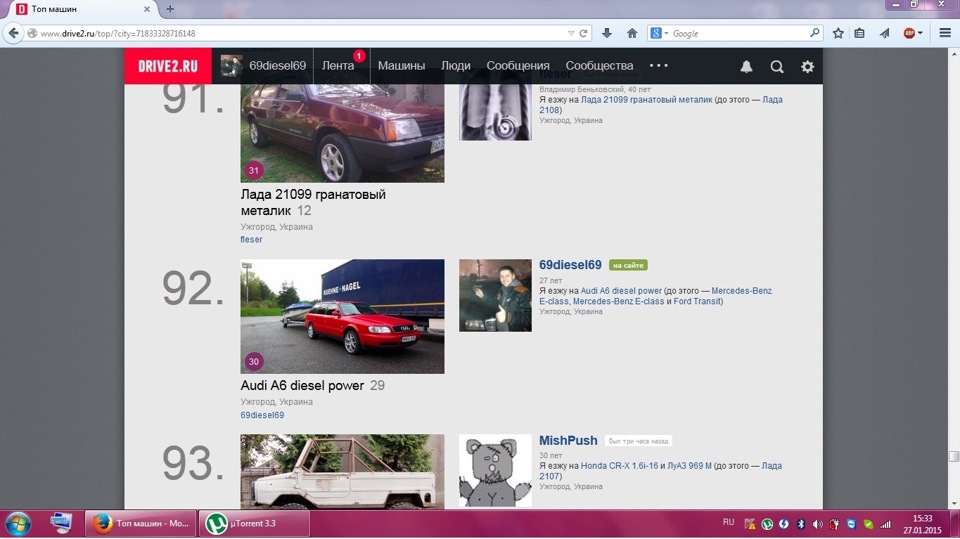Click RU language indicator in tray

(x=728, y=522)
